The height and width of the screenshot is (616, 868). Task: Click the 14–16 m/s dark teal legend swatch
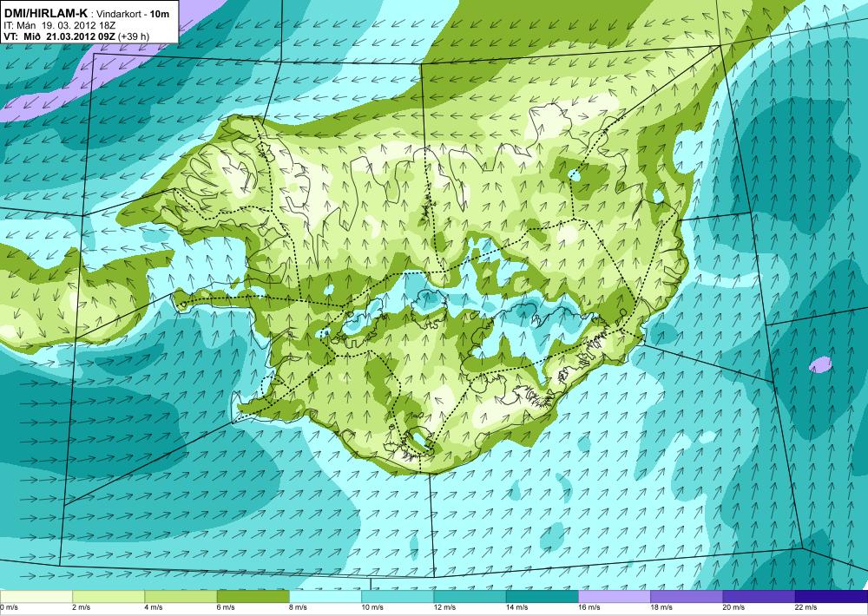[x=542, y=597]
